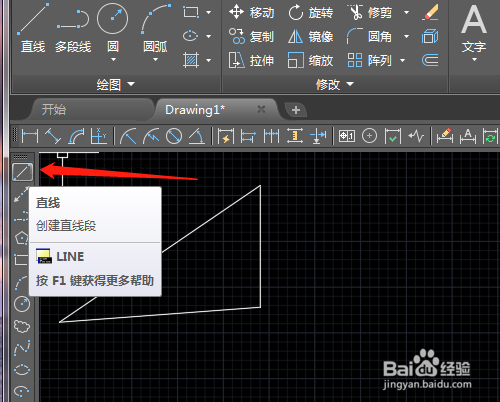Click the 圆角 (Fillet) button
This screenshot has width=500, height=402.
click(x=369, y=36)
